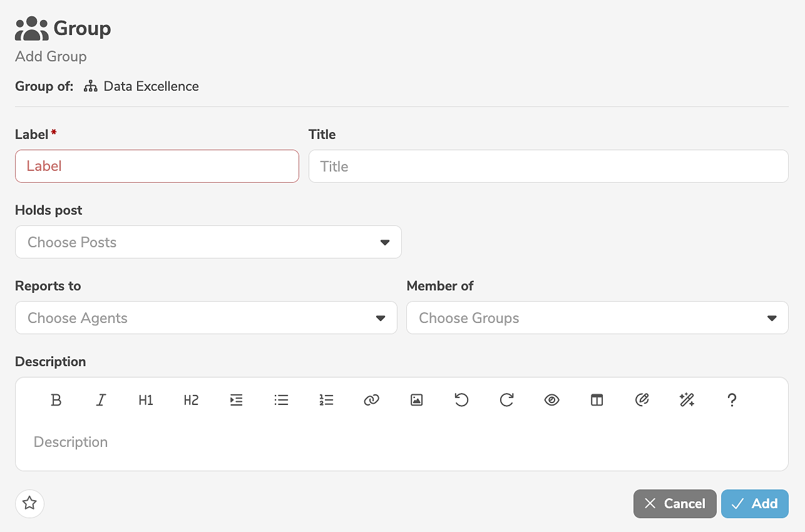This screenshot has height=532, width=805.
Task: Insert H2 heading in Description
Action: 191,400
